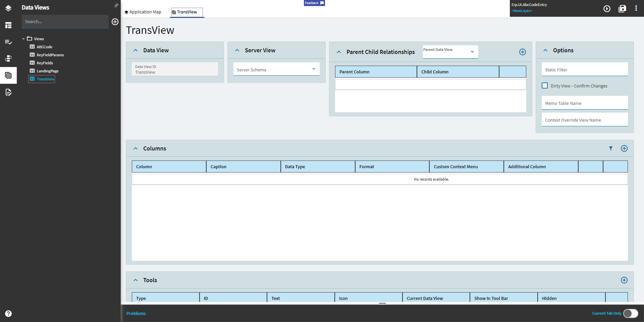Select KeyFieldParams in the Views tree
Viewport: 644px width, 322px height.
coord(50,55)
